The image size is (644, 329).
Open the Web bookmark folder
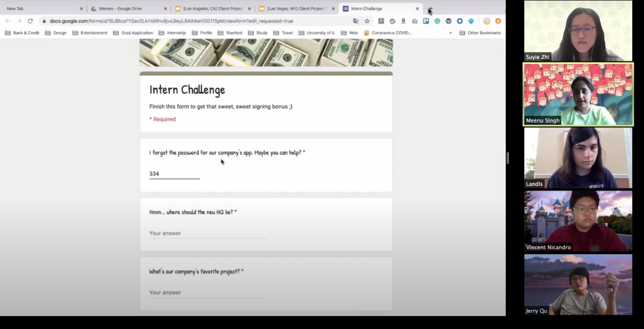click(349, 33)
